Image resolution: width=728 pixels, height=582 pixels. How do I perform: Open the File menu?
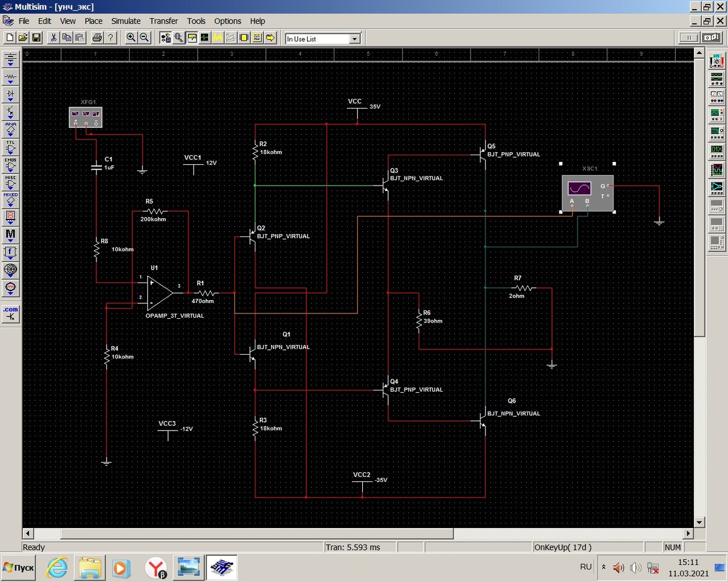pyautogui.click(x=24, y=21)
